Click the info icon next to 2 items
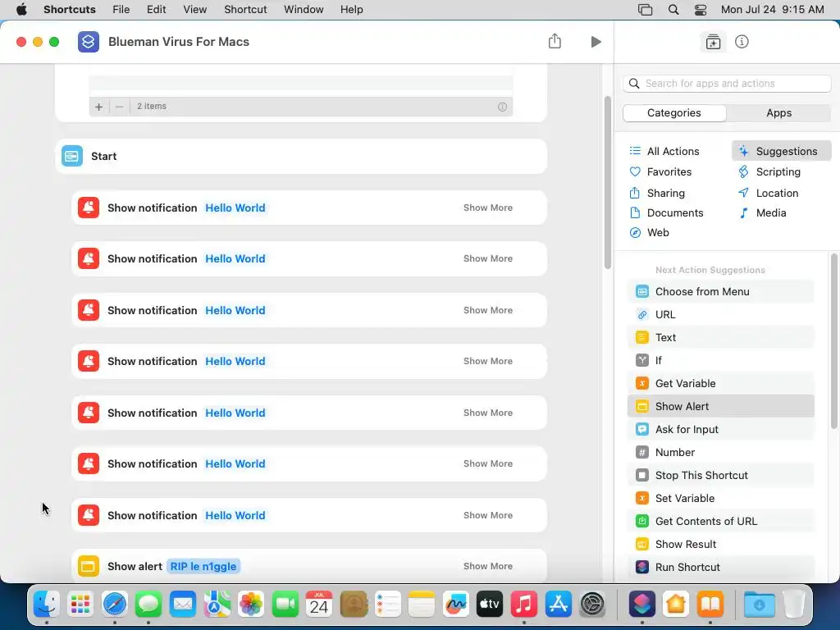 tap(502, 107)
